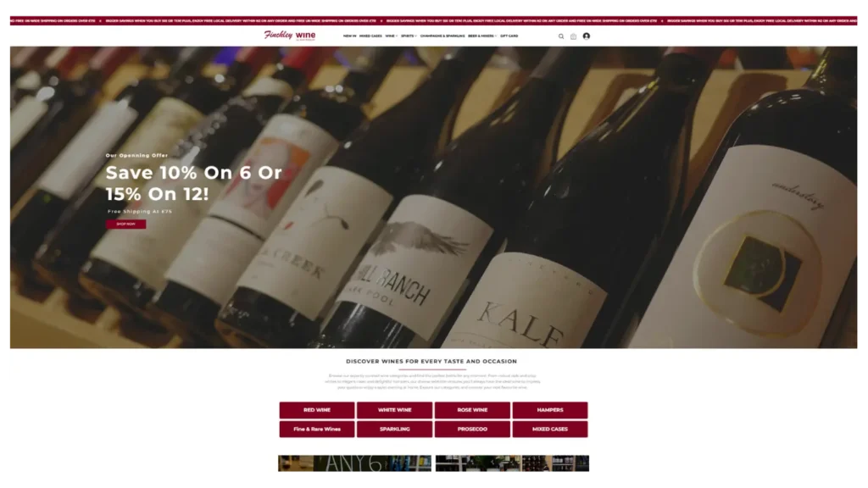This screenshot has height=488, width=868.
Task: Open the Gift Card nav link
Action: pos(509,36)
